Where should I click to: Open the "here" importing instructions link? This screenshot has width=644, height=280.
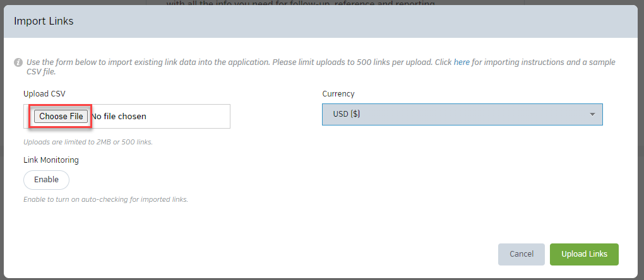(x=462, y=62)
